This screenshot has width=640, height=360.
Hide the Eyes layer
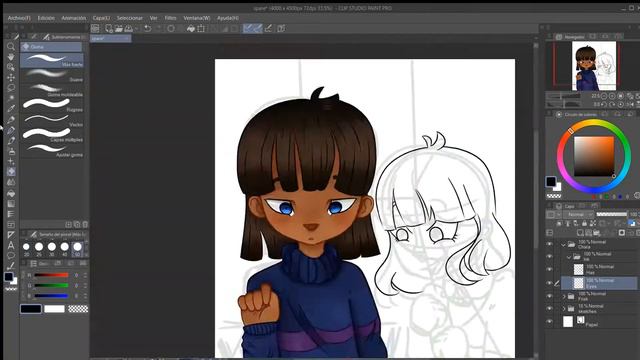pos(549,283)
